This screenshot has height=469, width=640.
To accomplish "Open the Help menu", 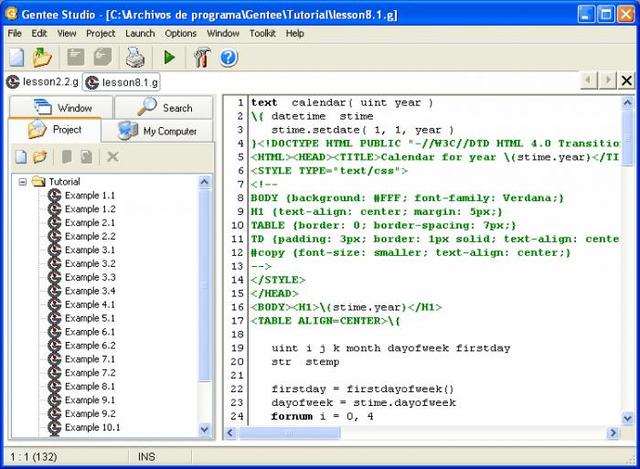I will [x=295, y=33].
